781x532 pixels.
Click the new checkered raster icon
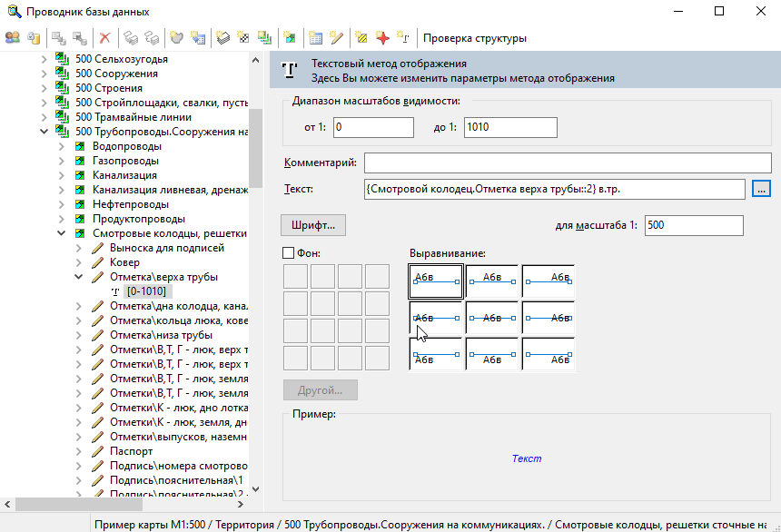click(243, 38)
